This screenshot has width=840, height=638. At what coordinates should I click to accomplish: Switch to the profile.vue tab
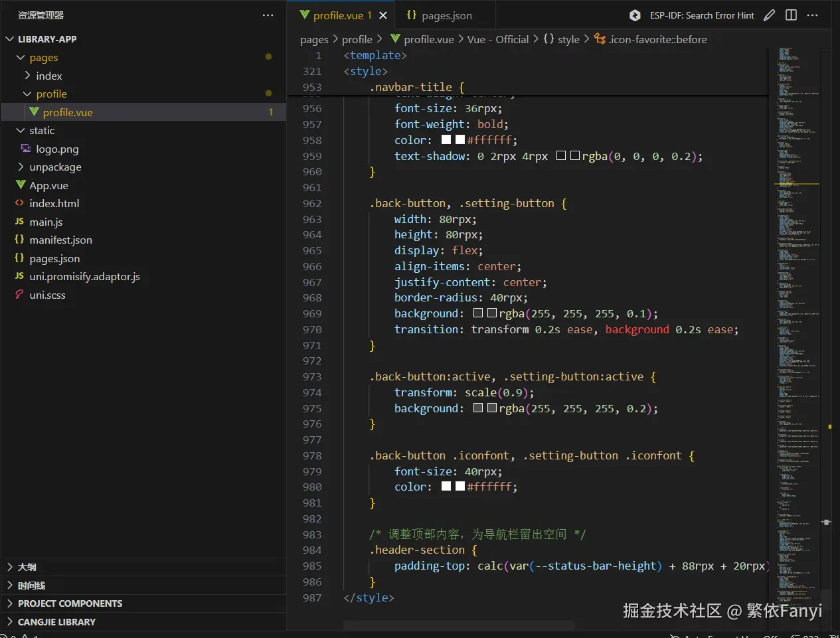342,15
